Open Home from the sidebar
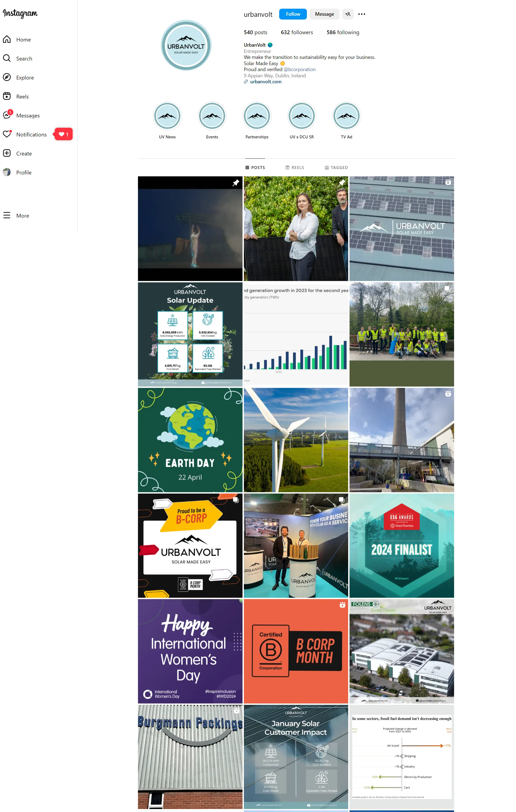 (23, 40)
